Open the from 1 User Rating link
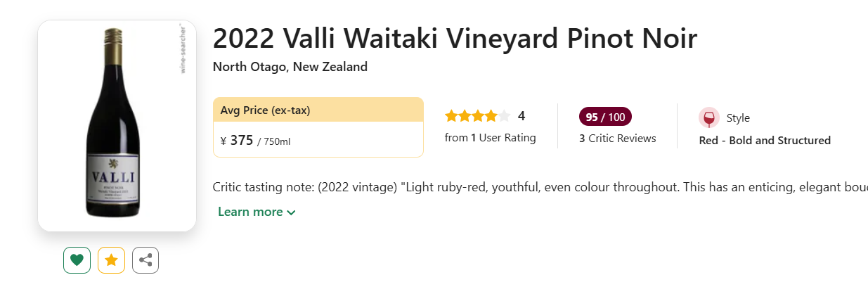This screenshot has width=868, height=294. [x=490, y=138]
